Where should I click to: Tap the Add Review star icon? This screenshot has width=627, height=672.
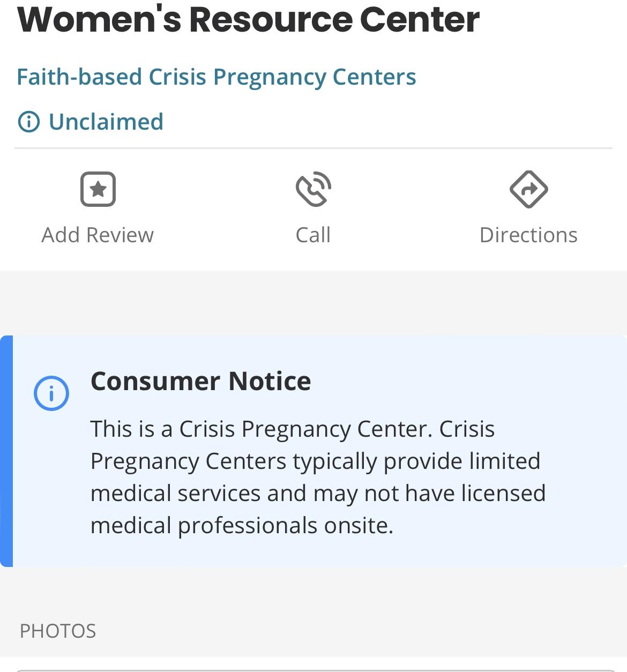(x=98, y=189)
